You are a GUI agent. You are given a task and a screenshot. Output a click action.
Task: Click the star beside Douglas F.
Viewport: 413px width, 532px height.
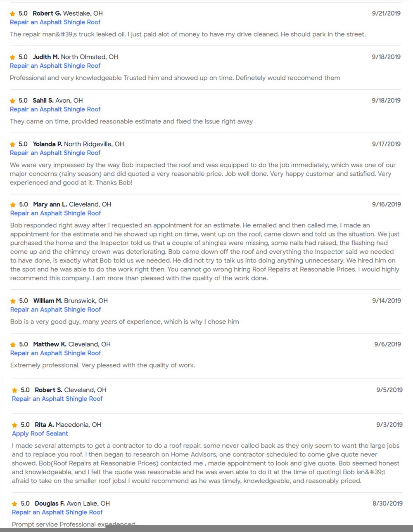click(x=14, y=504)
